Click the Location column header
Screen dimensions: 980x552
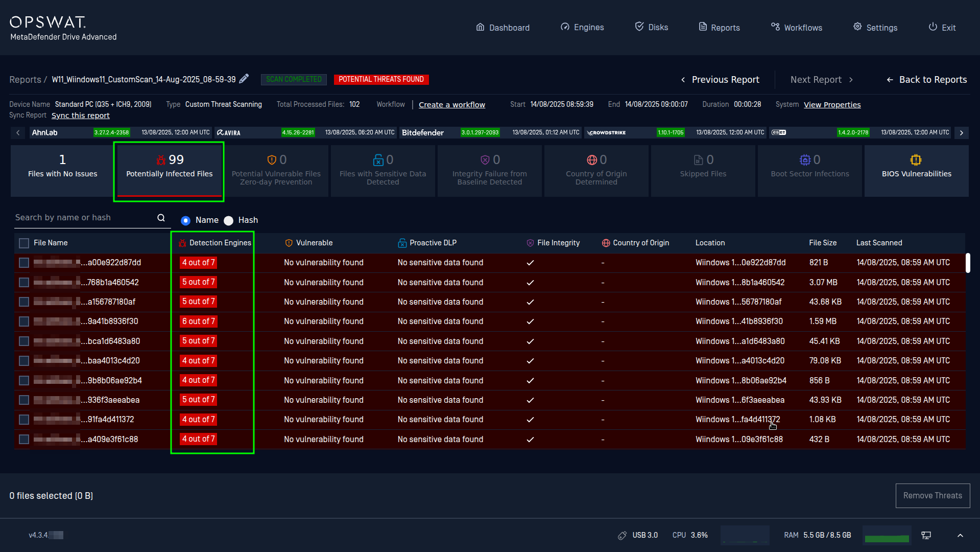tap(710, 243)
